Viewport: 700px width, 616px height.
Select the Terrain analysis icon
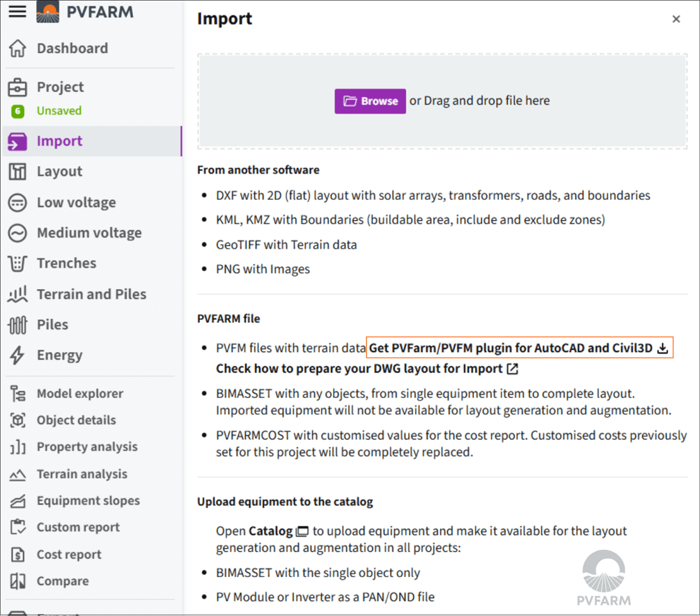tap(17, 474)
